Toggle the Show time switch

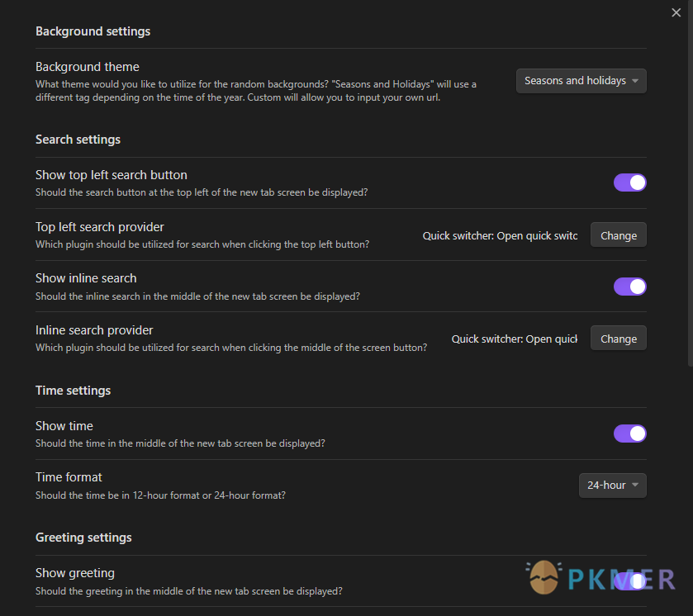(x=629, y=434)
